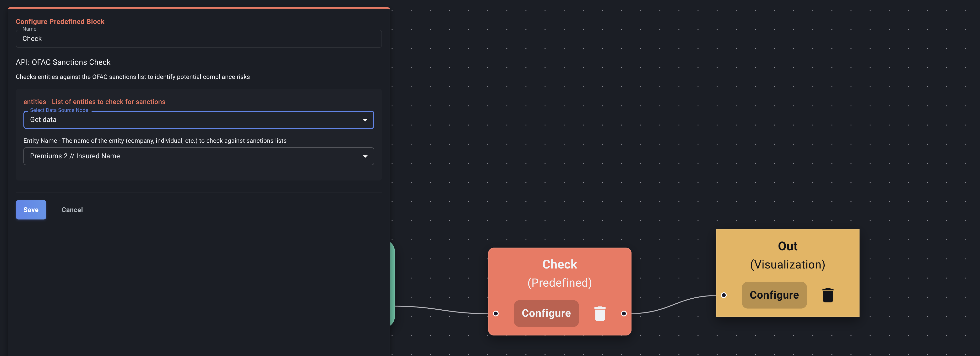Select the entities list description text
Image resolution: width=980 pixels, height=356 pixels.
click(94, 102)
